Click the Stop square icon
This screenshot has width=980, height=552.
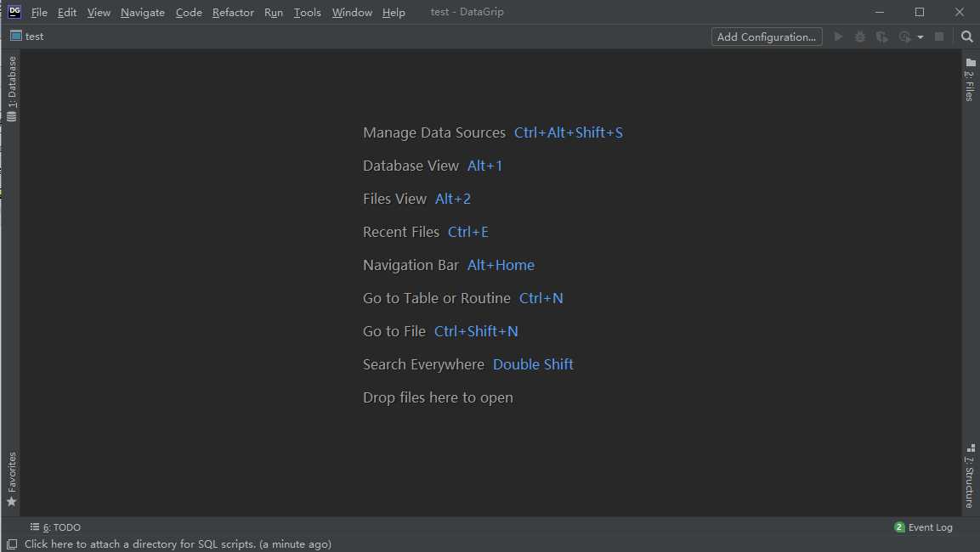coord(938,37)
